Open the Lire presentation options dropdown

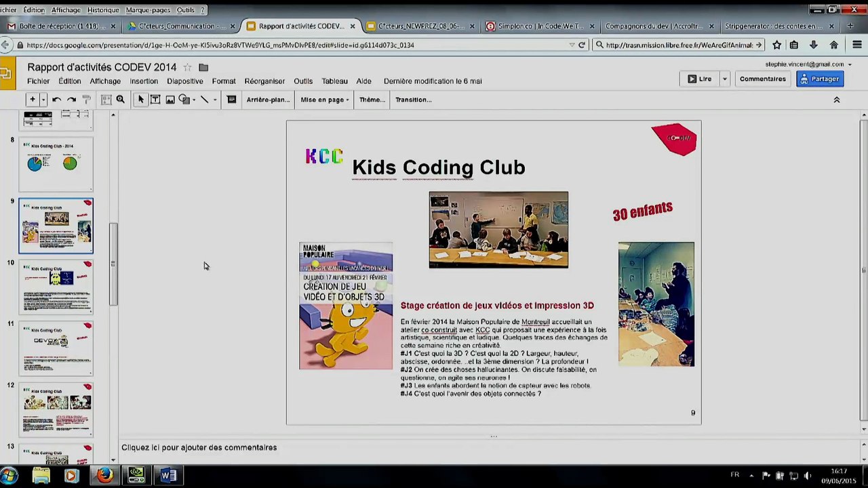724,79
